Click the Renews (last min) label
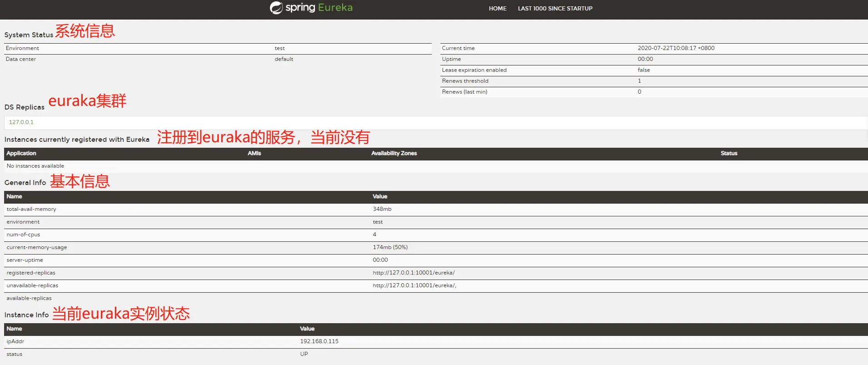Image resolution: width=868 pixels, height=365 pixels. 464,92
